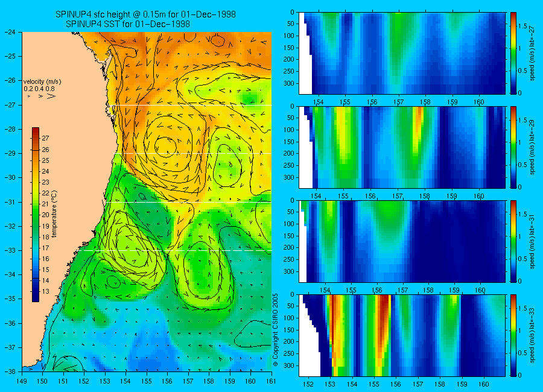Click the '-33' latitude label on the map axis

tap(11, 250)
